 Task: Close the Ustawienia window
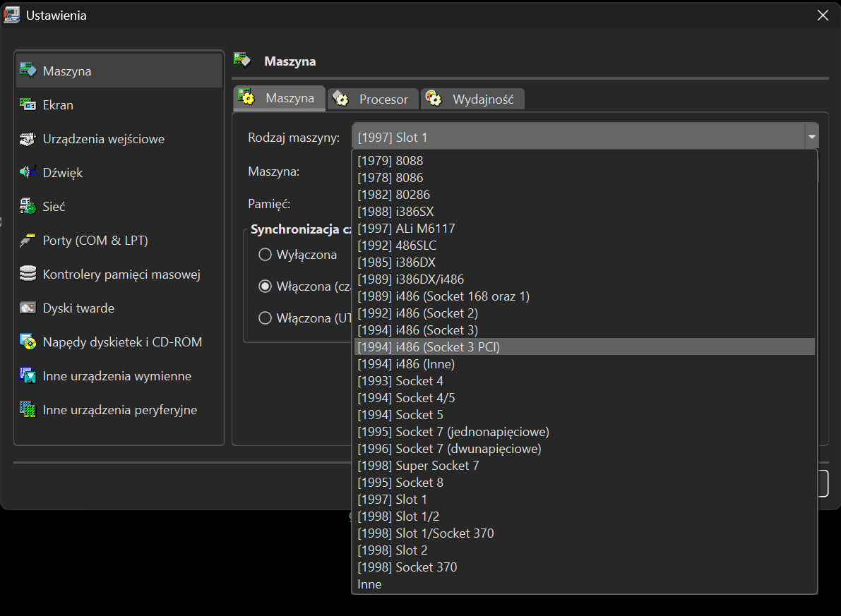(x=823, y=15)
